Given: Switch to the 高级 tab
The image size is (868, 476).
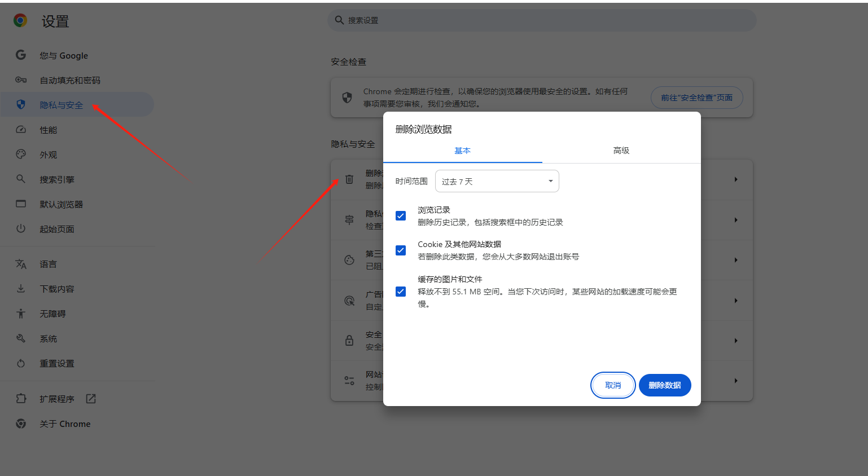Looking at the screenshot, I should click(621, 151).
